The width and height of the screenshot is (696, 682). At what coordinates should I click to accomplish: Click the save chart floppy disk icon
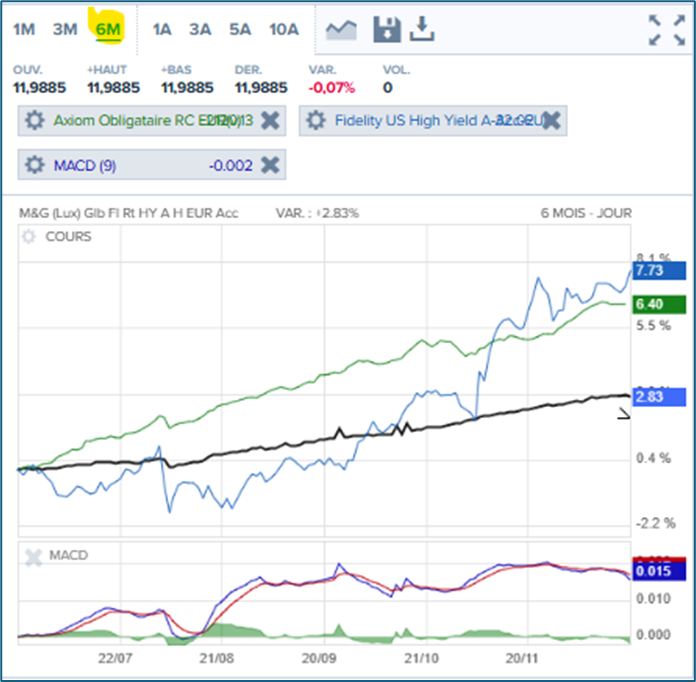pos(387,29)
